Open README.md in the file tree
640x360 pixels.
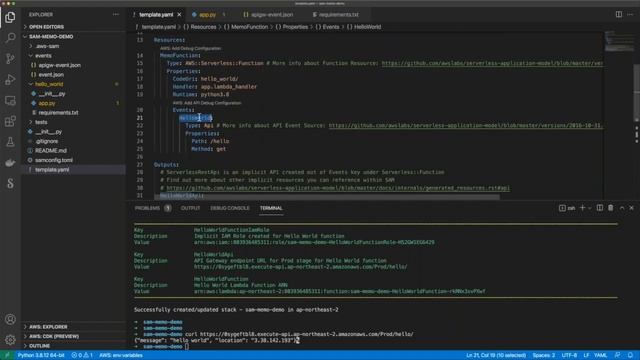(x=51, y=151)
